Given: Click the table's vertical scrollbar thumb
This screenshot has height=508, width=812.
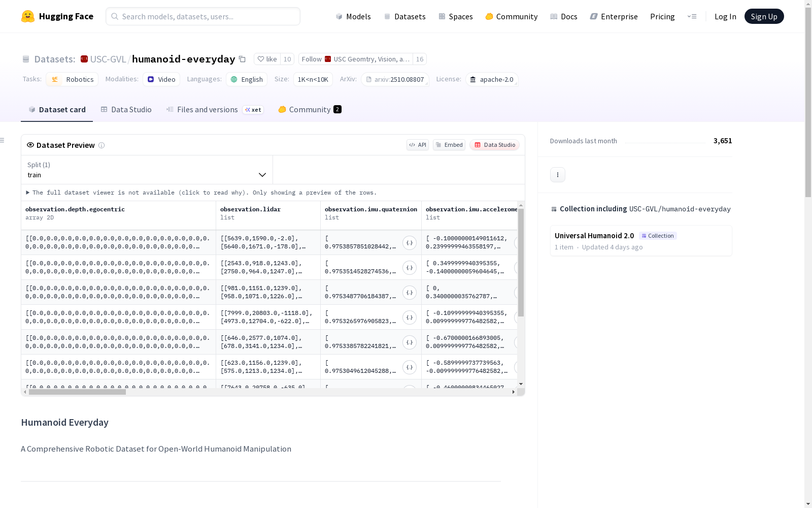Looking at the screenshot, I should click(521, 263).
